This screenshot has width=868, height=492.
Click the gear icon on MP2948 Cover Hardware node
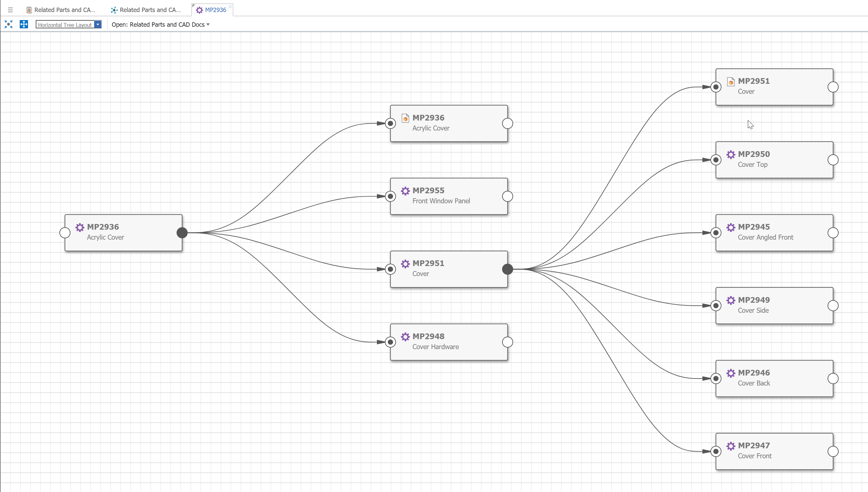405,336
